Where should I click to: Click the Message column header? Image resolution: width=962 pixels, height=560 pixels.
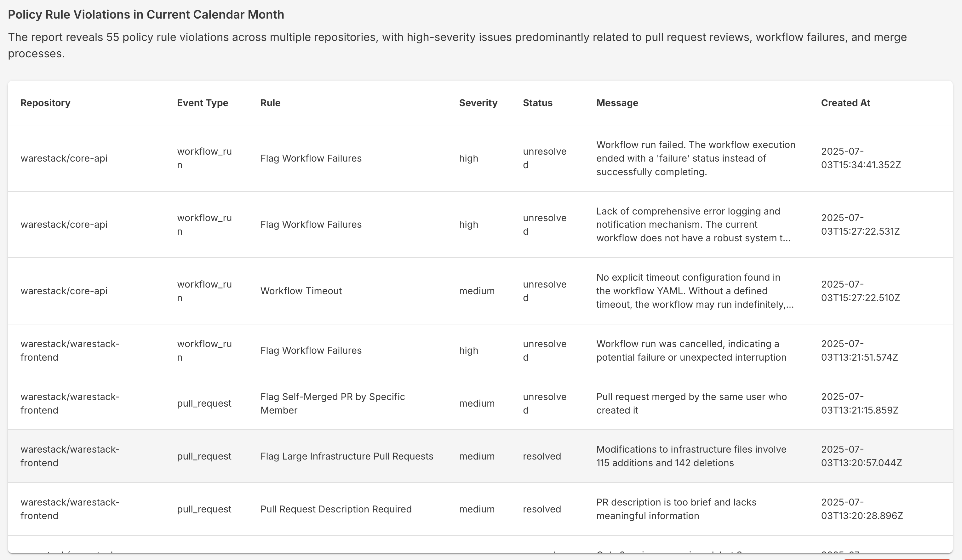(617, 103)
